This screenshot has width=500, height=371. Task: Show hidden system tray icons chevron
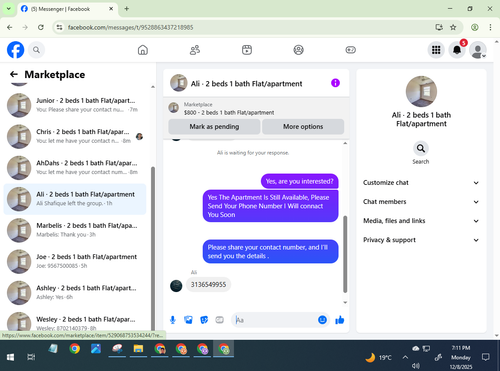[405, 357]
